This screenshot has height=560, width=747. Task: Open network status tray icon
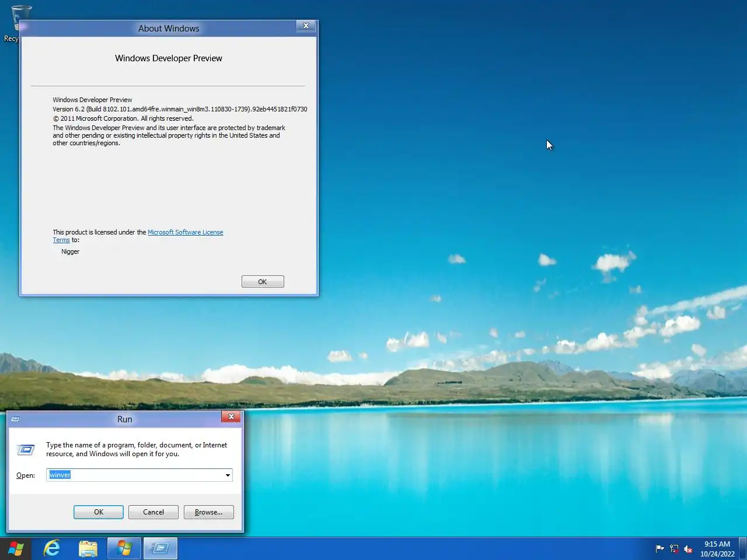click(674, 548)
